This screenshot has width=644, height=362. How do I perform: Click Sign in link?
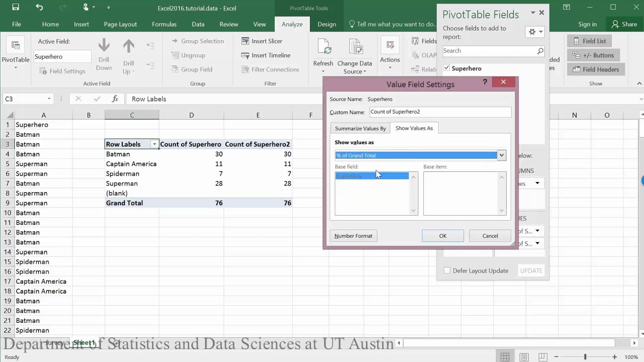pos(587,24)
